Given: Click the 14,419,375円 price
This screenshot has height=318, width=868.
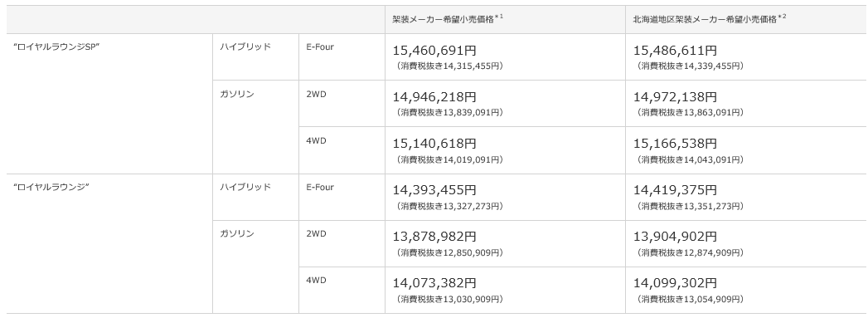Looking at the screenshot, I should (675, 190).
